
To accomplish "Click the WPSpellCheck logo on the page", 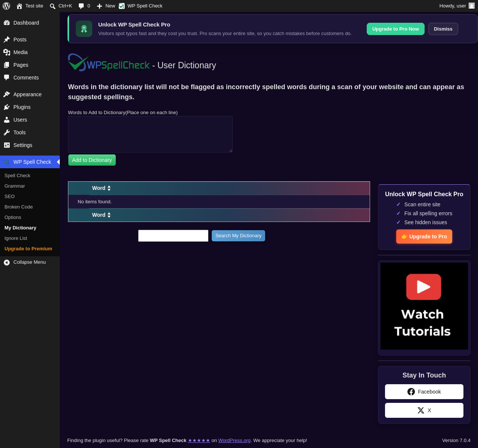I will [x=109, y=63].
